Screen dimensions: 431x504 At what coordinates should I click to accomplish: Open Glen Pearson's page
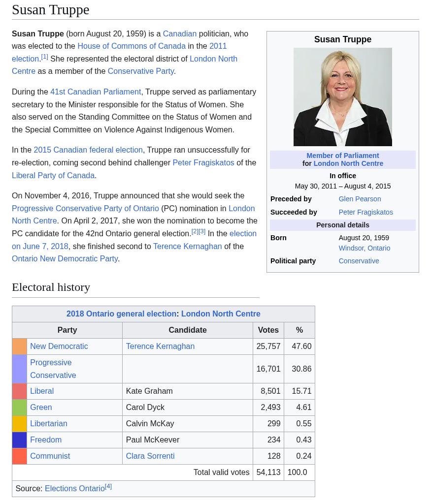360,199
